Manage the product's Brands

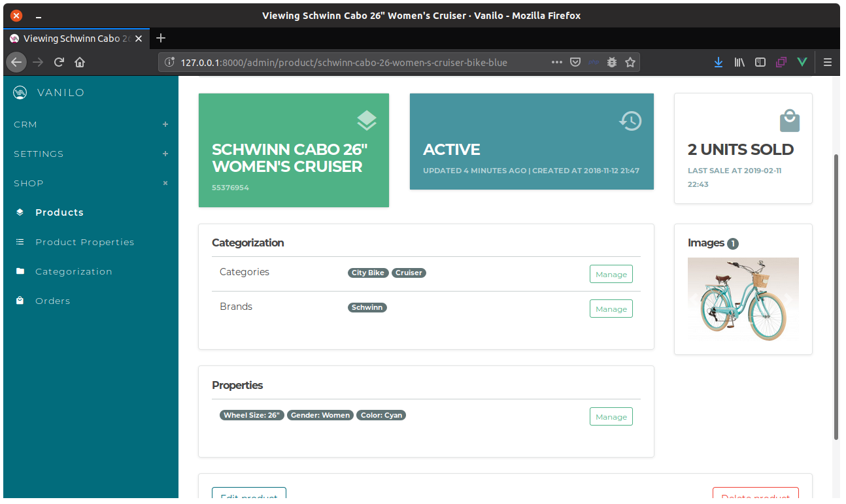pyautogui.click(x=611, y=309)
